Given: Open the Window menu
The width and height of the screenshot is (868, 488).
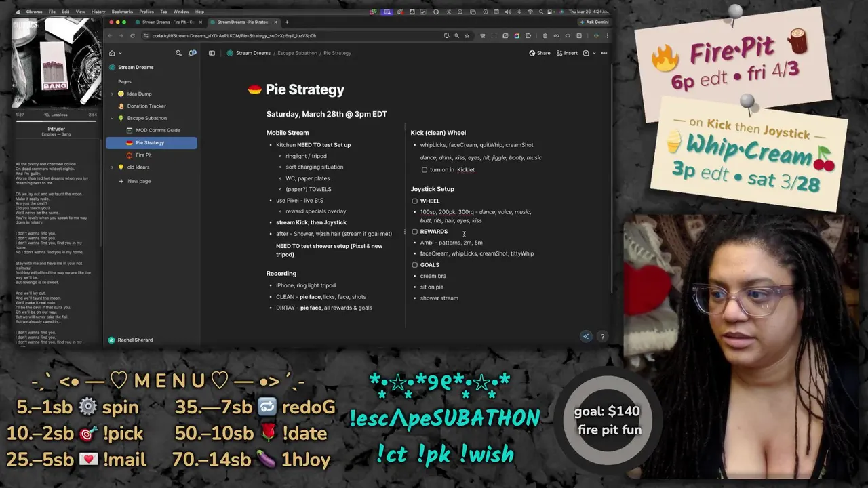Looking at the screenshot, I should [x=181, y=12].
